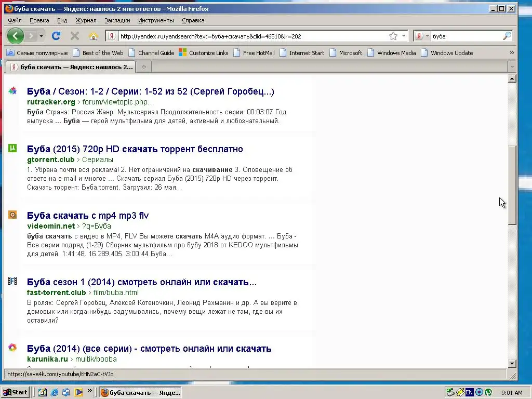Open the Best of the Web bookmark
Screen dimensions: 532x399
(98, 53)
